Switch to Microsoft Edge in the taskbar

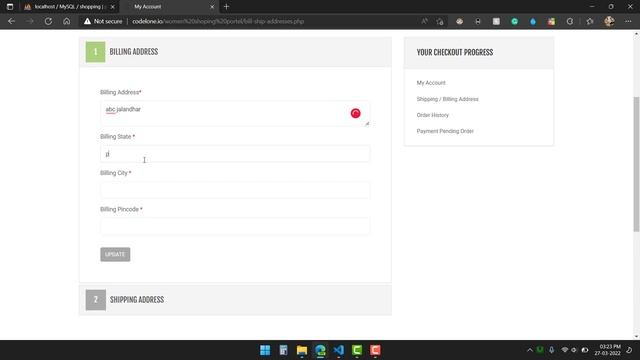coord(320,350)
